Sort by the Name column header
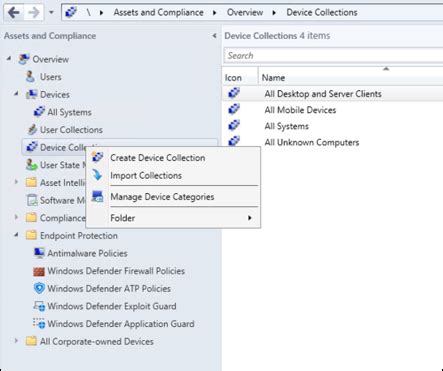This screenshot has height=371, width=443. tap(351, 78)
